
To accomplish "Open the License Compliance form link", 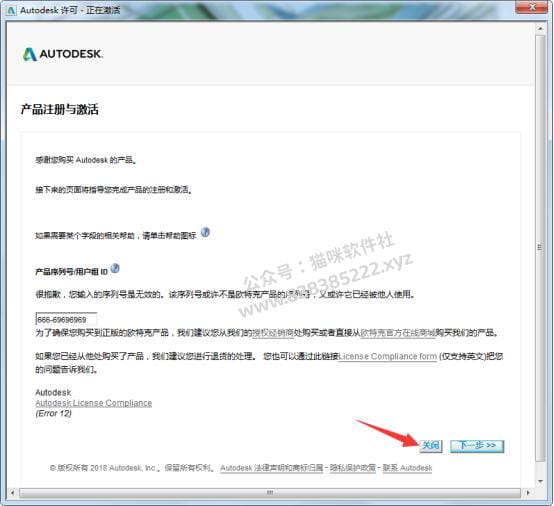I will (x=388, y=356).
